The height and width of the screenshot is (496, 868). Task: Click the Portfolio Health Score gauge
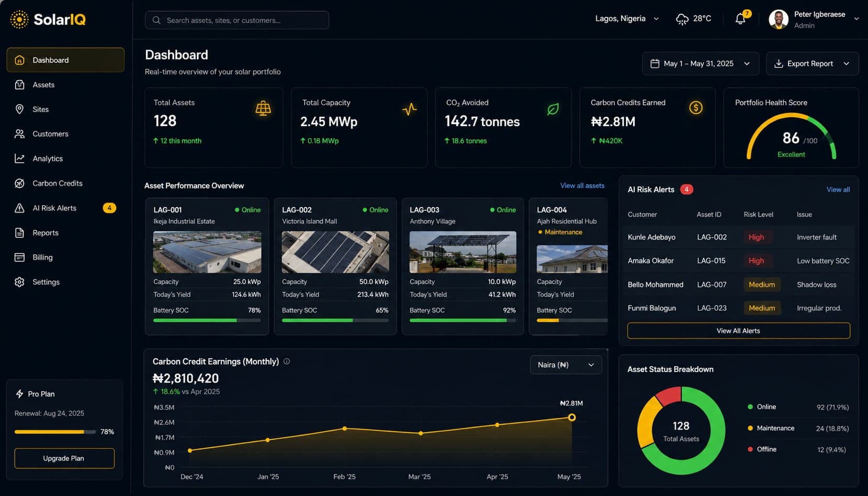[x=791, y=136]
